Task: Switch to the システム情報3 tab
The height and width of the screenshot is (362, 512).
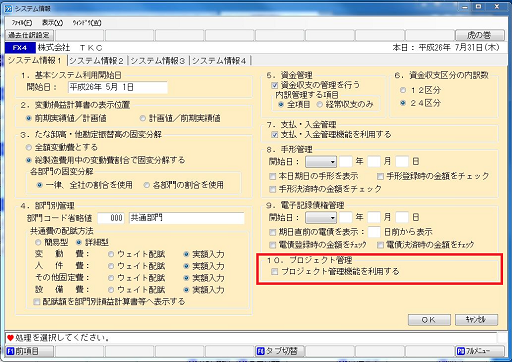Action: click(158, 61)
